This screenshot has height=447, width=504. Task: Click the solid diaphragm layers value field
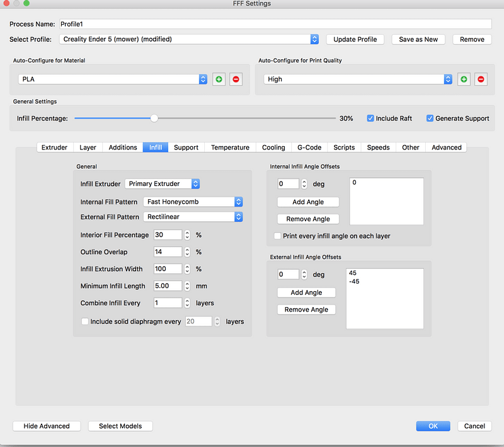coord(198,322)
